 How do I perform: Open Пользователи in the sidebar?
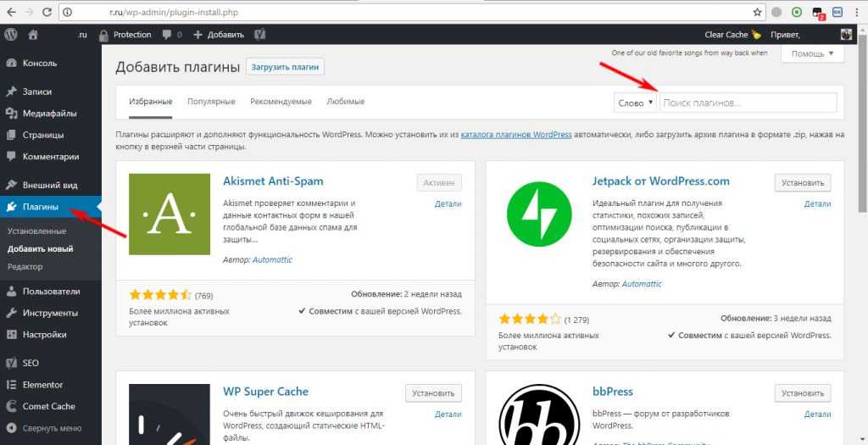coord(50,291)
